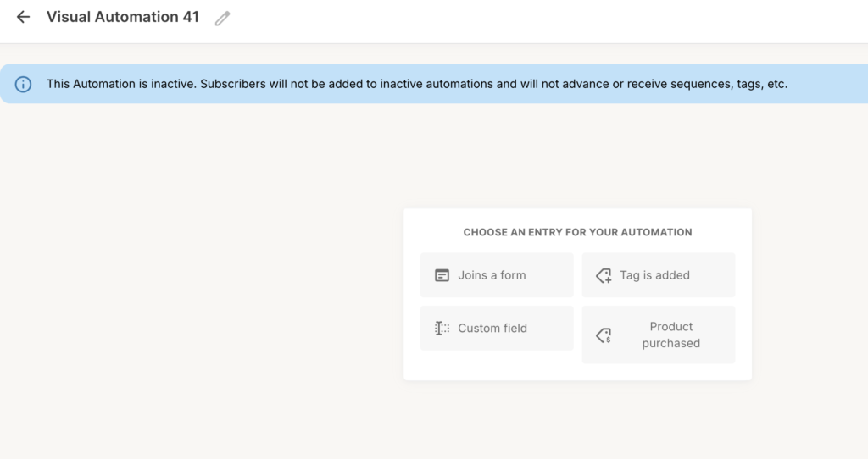This screenshot has height=459, width=868.
Task: Click the text-cursor icon beside Custom field
Action: point(442,329)
